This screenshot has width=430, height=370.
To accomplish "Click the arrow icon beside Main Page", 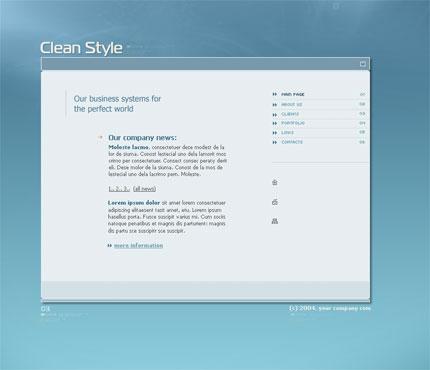I will pyautogui.click(x=275, y=94).
